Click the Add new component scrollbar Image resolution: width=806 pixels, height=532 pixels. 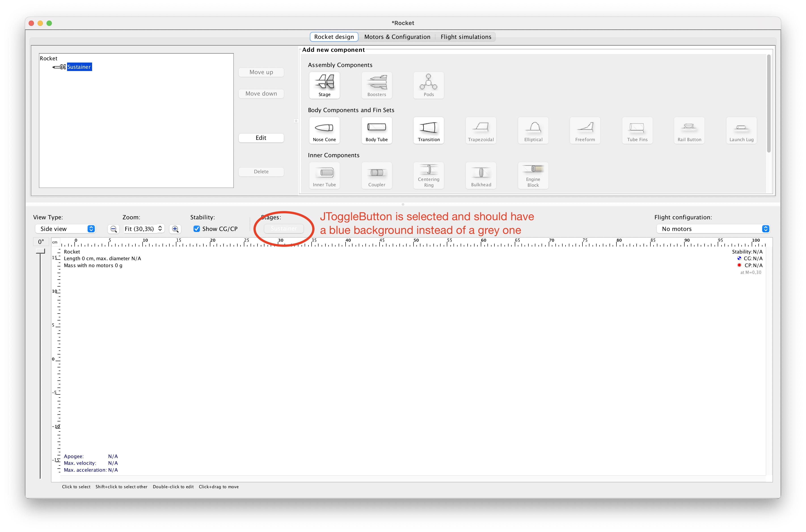pyautogui.click(x=769, y=103)
